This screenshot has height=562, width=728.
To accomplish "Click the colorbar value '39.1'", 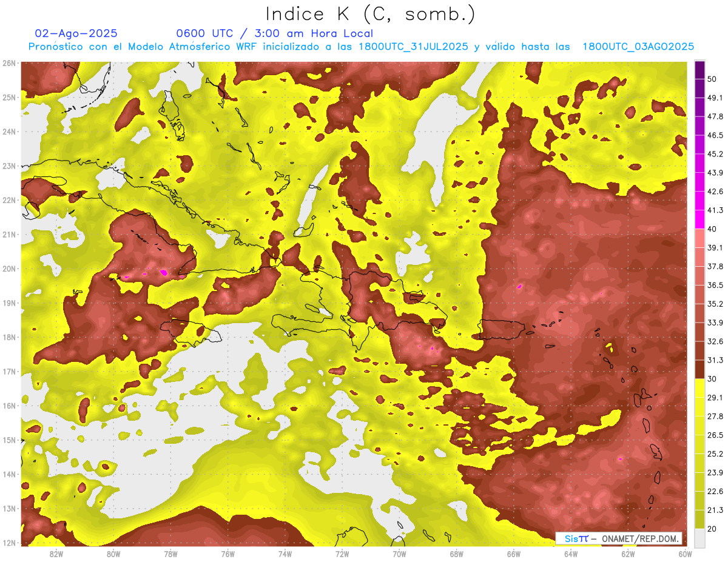I will click(x=715, y=248).
